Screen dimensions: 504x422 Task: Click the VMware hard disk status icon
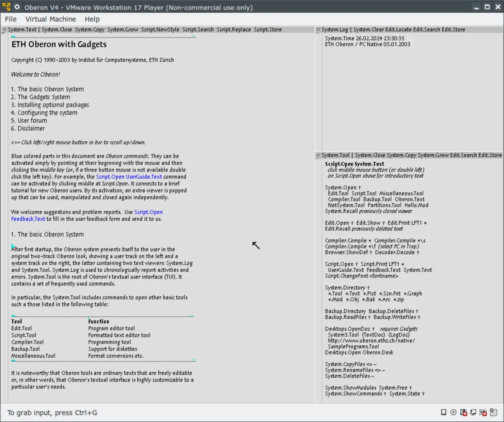pos(443,412)
